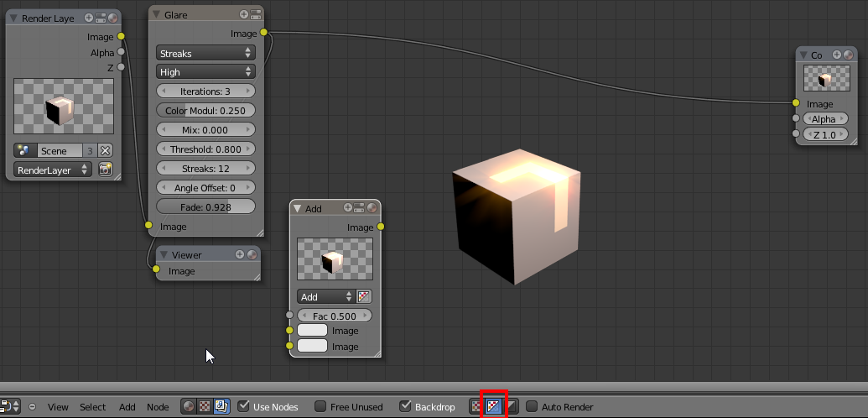Image resolution: width=868 pixels, height=418 pixels.
Task: Toggle alpha inclusion icon beside Add blend type
Action: (x=363, y=296)
